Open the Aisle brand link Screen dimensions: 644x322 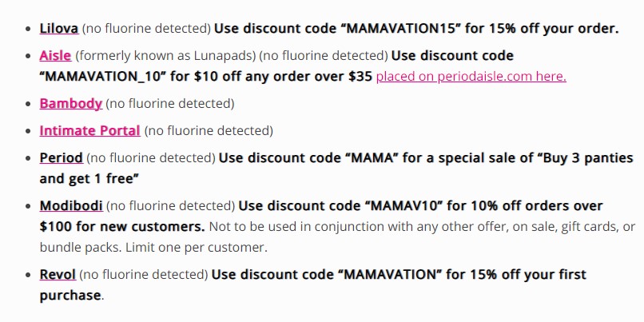pos(55,55)
